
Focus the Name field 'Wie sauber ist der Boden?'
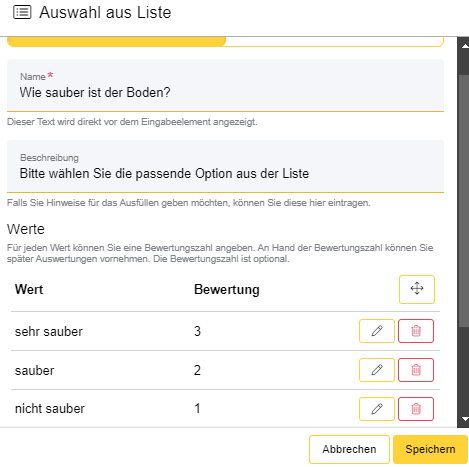tap(225, 86)
